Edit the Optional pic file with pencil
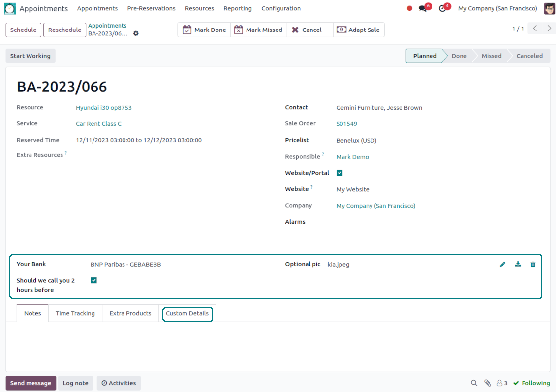This screenshot has width=556, height=392. click(502, 265)
